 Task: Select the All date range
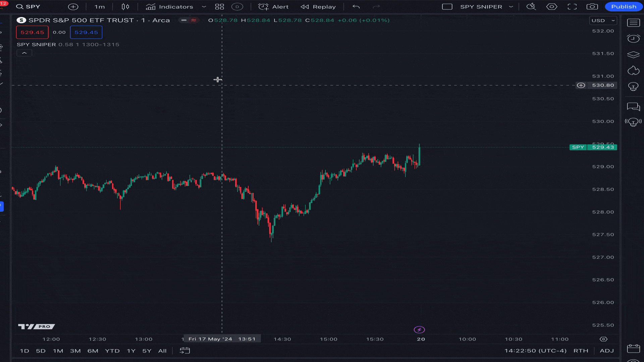162,351
